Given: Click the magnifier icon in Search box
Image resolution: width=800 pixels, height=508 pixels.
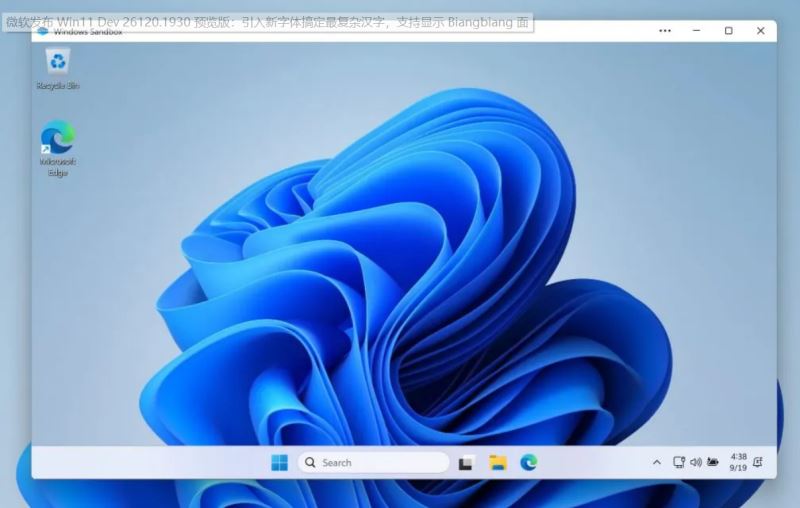Looking at the screenshot, I should point(310,462).
